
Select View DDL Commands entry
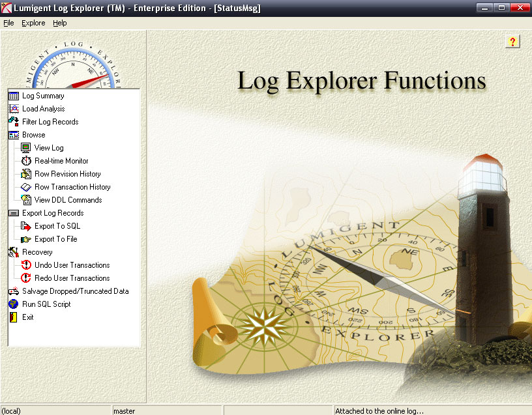coord(68,200)
